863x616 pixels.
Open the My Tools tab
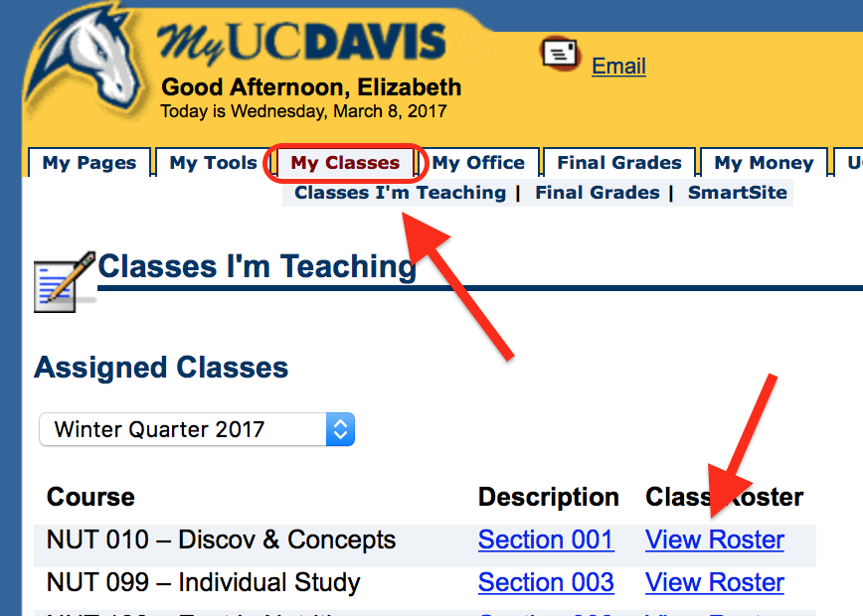coord(213,163)
